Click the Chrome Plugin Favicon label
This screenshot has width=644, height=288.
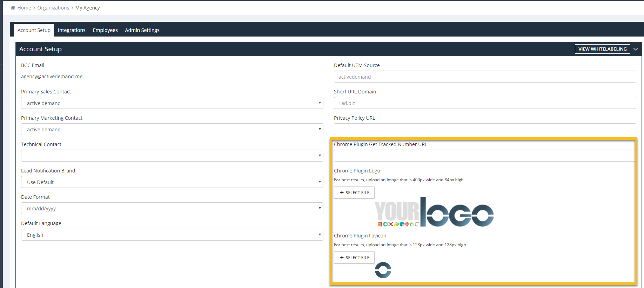tap(360, 236)
